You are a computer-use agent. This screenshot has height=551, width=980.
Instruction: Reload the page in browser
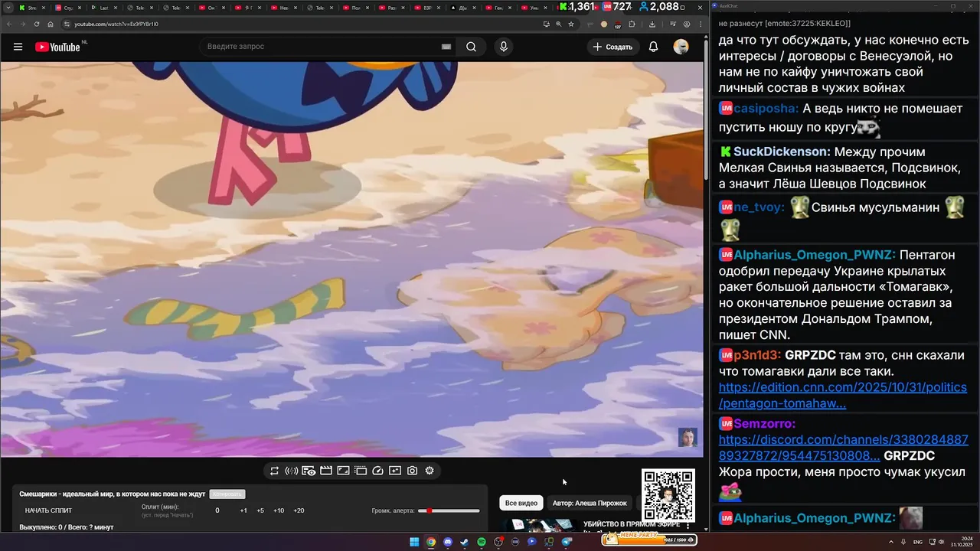pyautogui.click(x=37, y=24)
